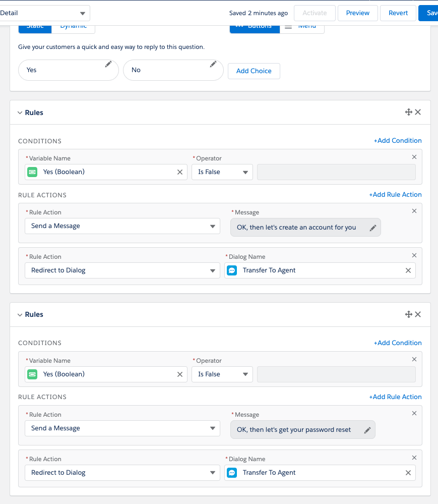Select the Static tab

[x=35, y=29]
